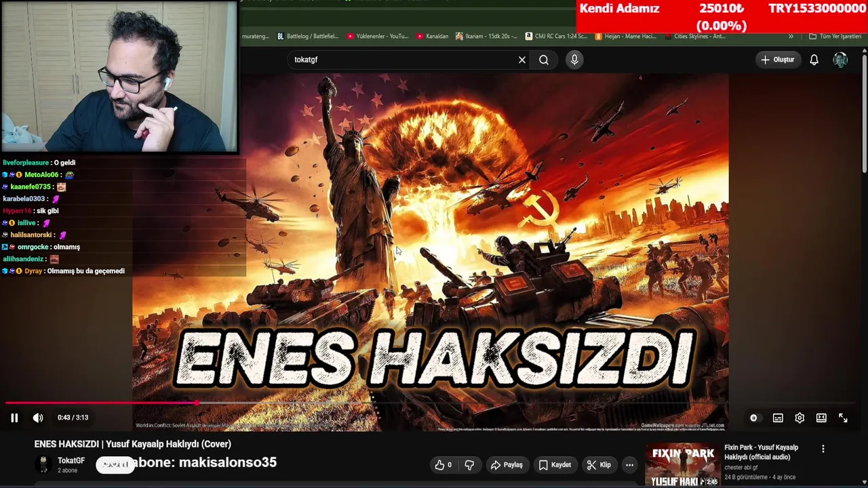Start voice search with the microphone icon

(574, 60)
